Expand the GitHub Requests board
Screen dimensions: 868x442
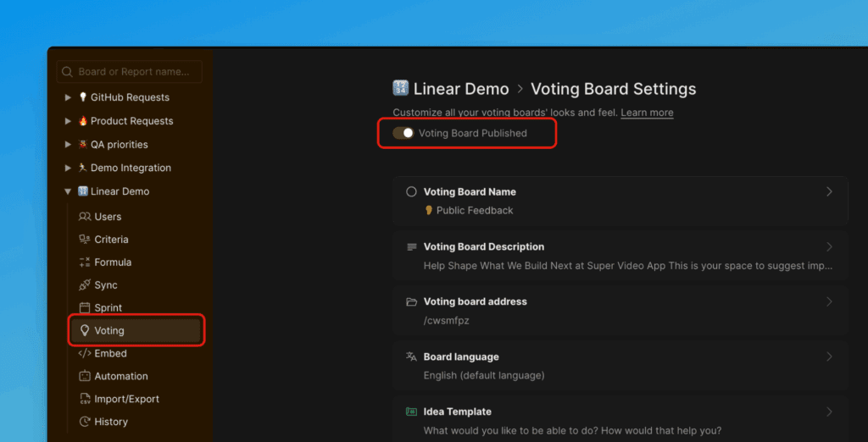(68, 97)
